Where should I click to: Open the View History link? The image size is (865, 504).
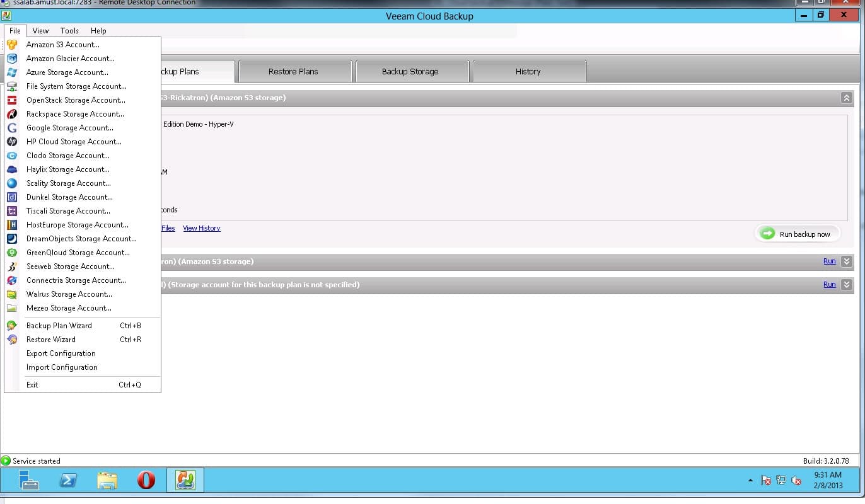[x=202, y=228]
